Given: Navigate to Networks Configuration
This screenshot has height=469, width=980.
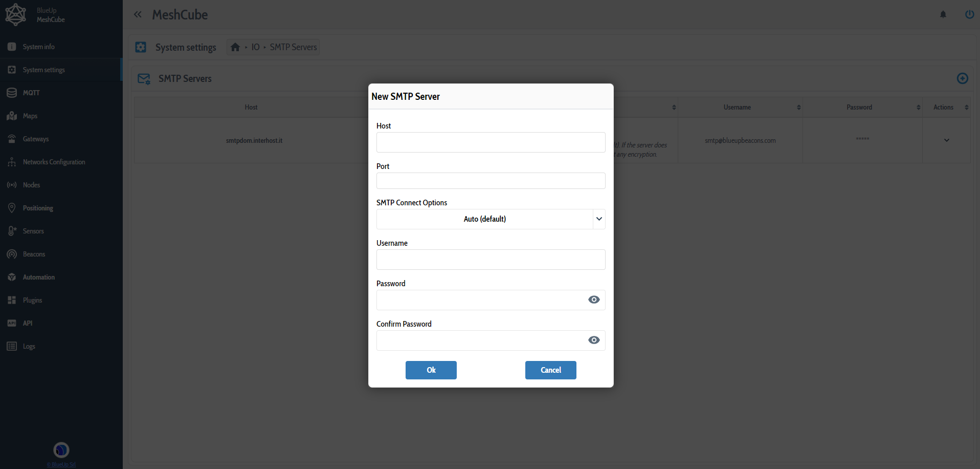Looking at the screenshot, I should (x=53, y=162).
